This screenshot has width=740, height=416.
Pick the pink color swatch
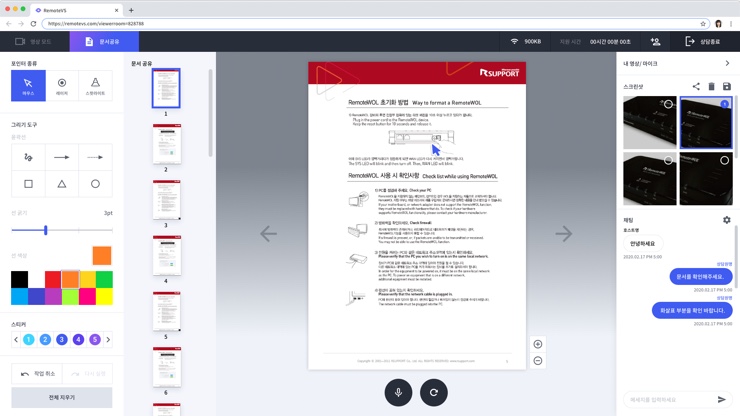tap(87, 296)
